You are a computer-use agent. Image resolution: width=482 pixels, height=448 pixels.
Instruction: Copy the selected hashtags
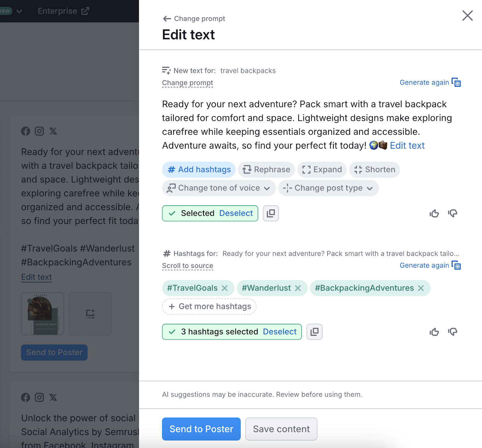coord(314,332)
